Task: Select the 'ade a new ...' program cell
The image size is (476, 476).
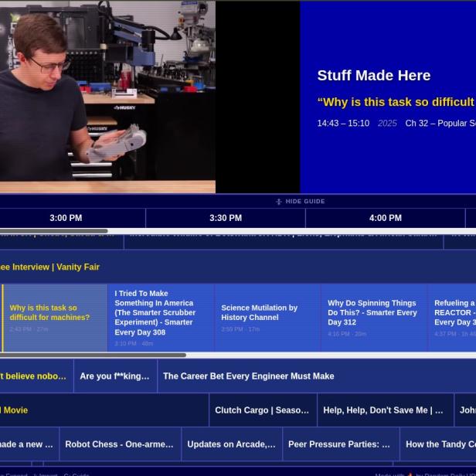Action: [29, 444]
